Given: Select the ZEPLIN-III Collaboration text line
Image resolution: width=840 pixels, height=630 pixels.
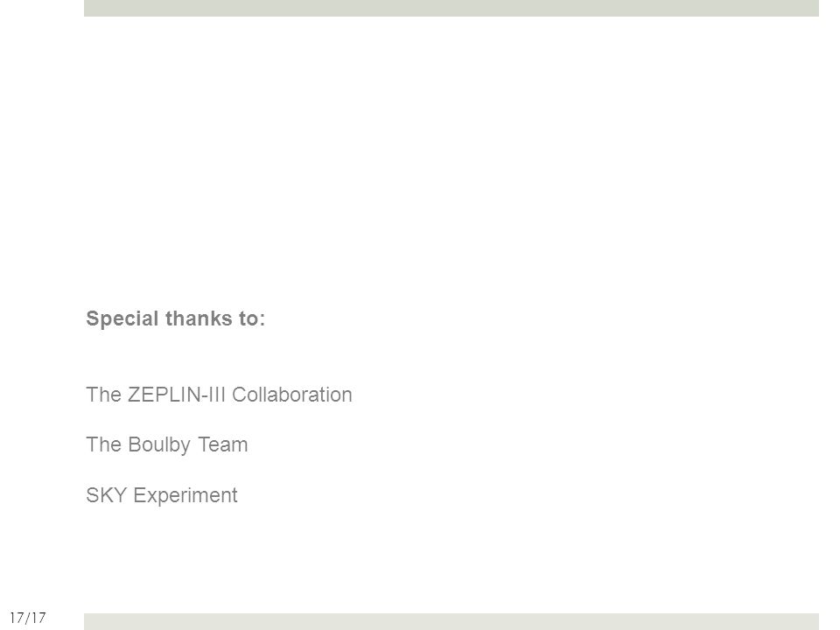Looking at the screenshot, I should (x=219, y=395).
